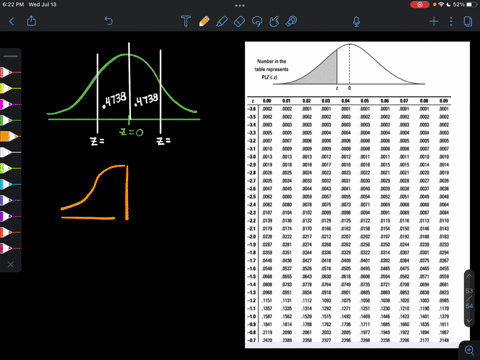This screenshot has width=480, height=360.
Task: Tap the handle atop the presets sidebar
Action: point(11,56)
